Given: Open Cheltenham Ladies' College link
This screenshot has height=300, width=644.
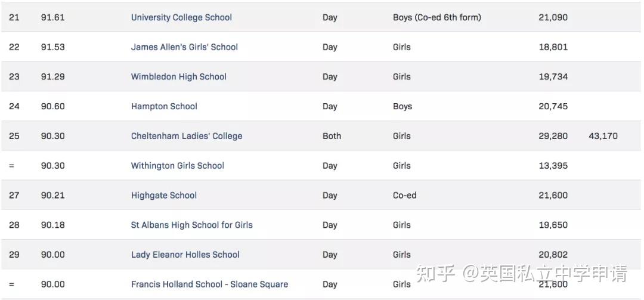Looking at the screenshot, I should pos(187,135).
